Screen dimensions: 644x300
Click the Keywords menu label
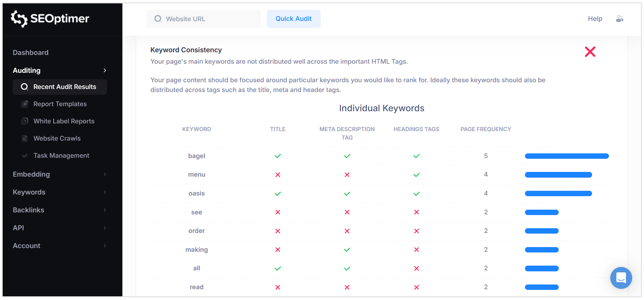(x=29, y=192)
